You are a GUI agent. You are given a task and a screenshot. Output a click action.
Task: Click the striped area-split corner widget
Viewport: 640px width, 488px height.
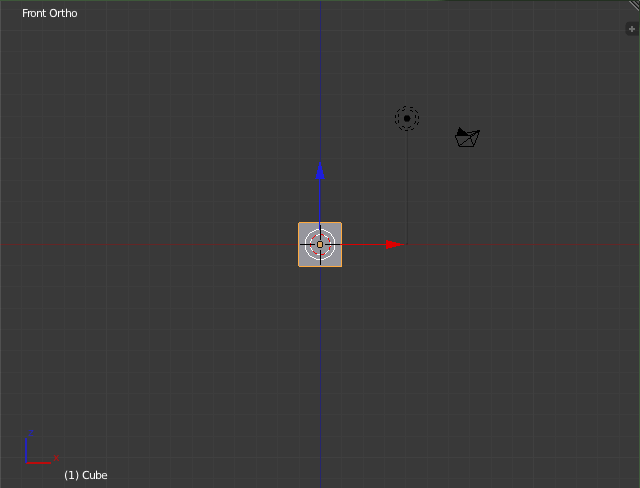tap(634, 5)
